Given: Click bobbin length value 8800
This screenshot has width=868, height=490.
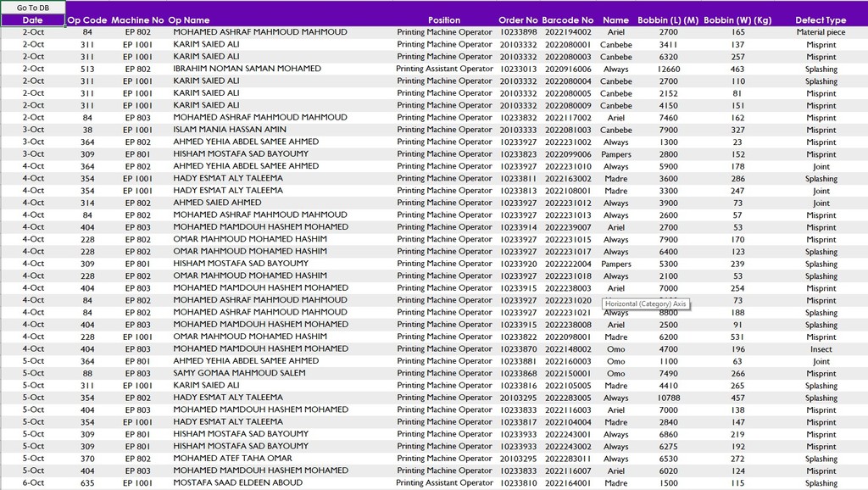Looking at the screenshot, I should pyautogui.click(x=668, y=312).
